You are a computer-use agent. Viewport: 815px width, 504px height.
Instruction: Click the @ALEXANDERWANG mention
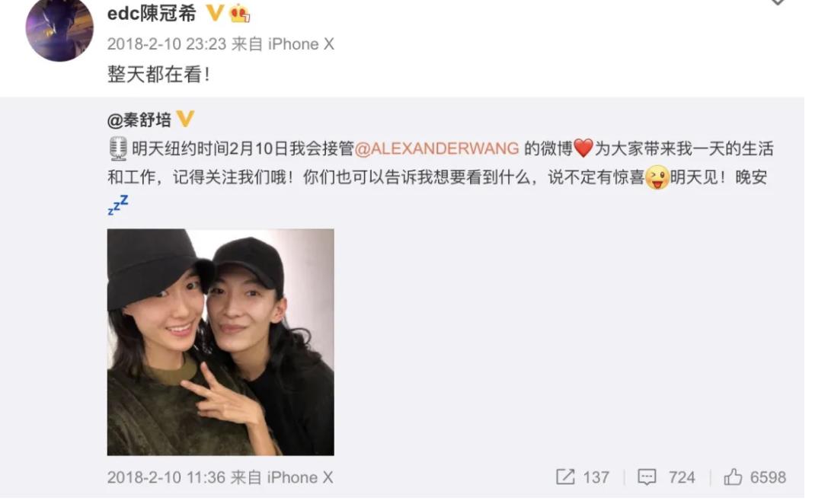436,148
